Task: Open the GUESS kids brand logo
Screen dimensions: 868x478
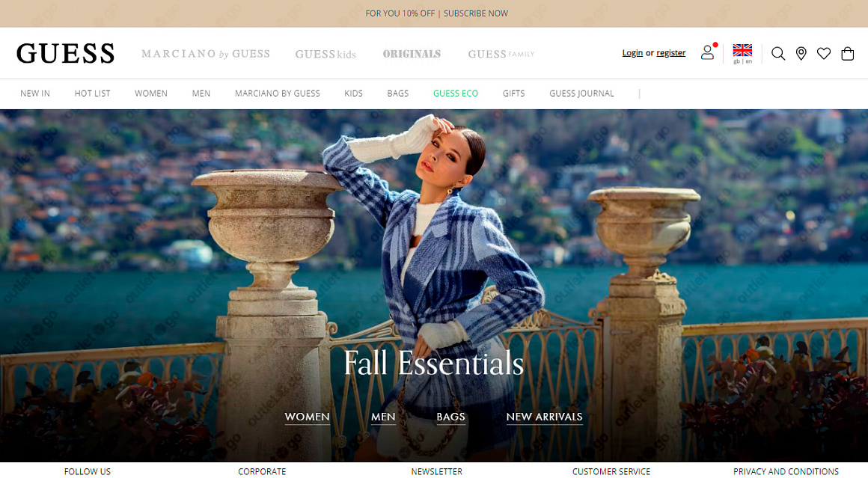Action: (x=325, y=54)
